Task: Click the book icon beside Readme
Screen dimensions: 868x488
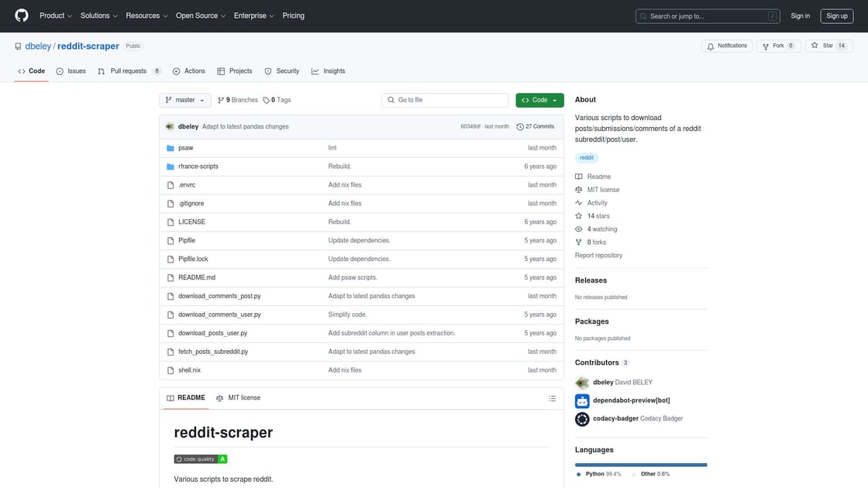Action: coord(578,177)
